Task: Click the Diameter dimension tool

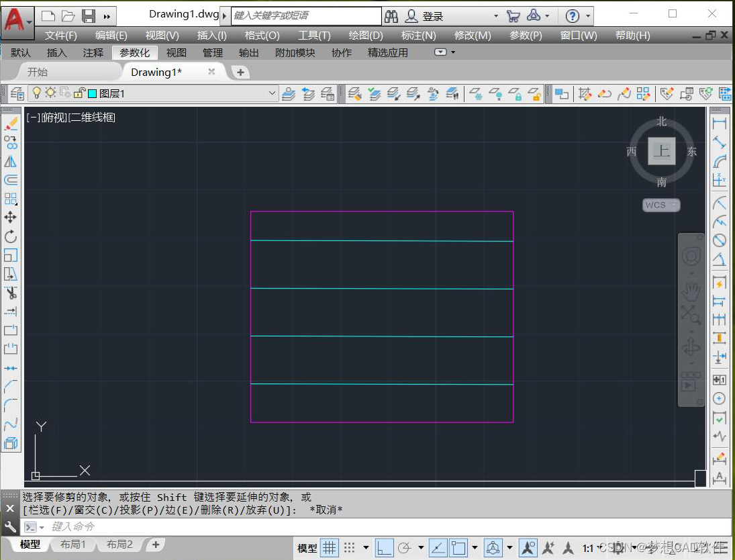Action: click(x=720, y=240)
